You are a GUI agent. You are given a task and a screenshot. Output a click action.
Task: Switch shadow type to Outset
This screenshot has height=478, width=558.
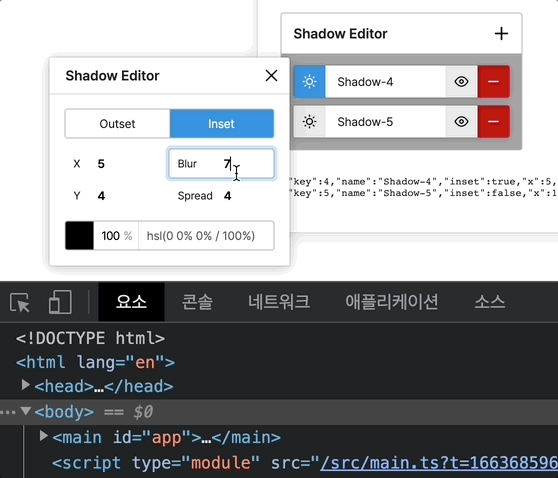117,124
